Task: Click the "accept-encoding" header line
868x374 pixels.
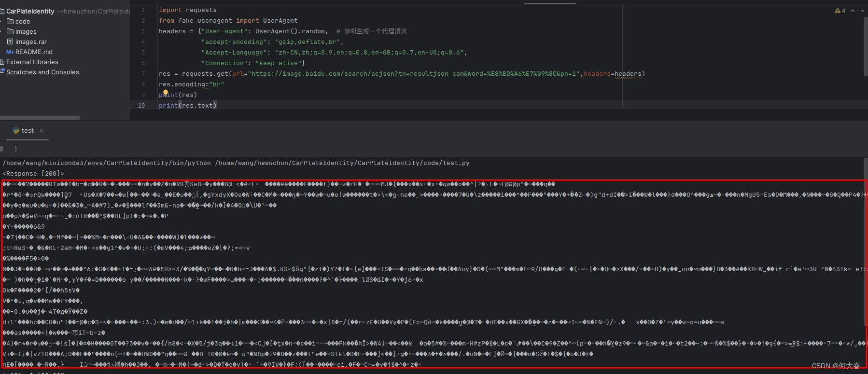Action: [x=273, y=42]
